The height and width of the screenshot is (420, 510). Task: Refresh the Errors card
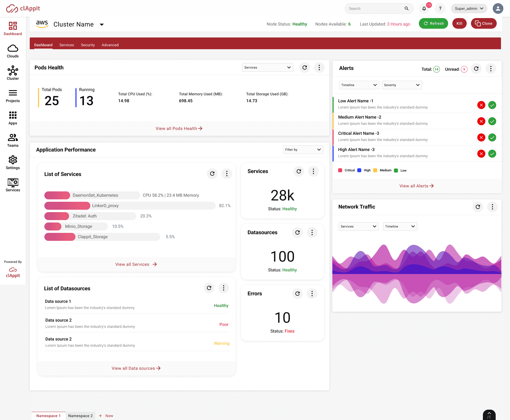click(x=297, y=293)
